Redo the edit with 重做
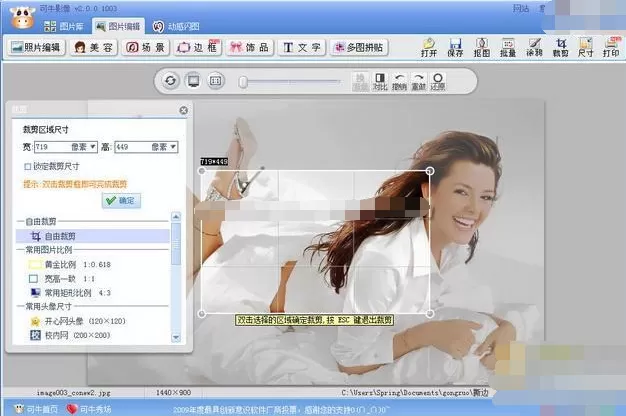Screen dimensions: 626x416 click(418, 81)
